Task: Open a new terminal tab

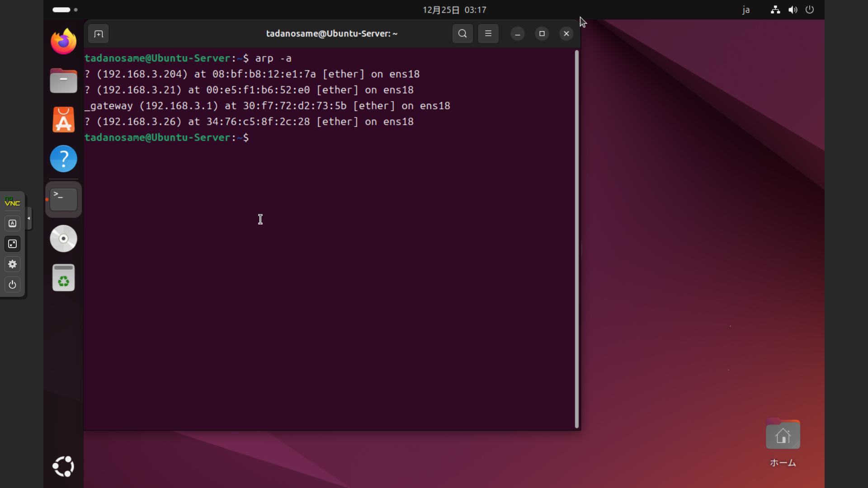Action: 99,34
